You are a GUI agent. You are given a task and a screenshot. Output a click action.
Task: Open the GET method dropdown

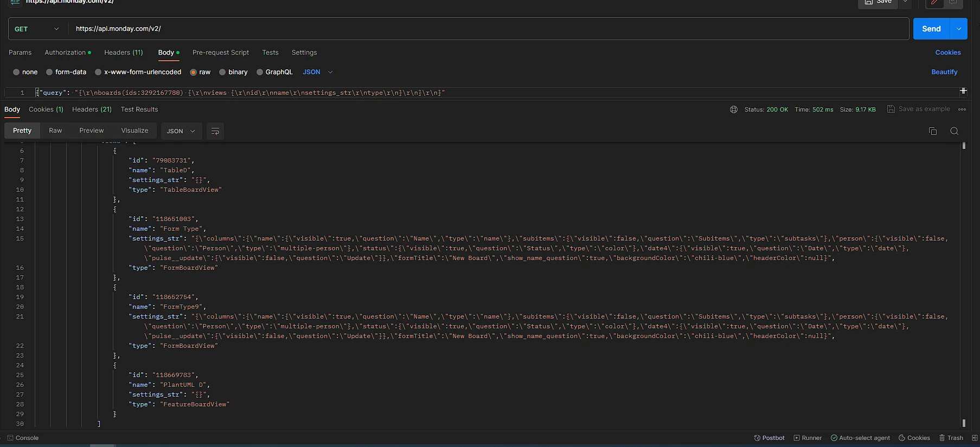pyautogui.click(x=37, y=29)
